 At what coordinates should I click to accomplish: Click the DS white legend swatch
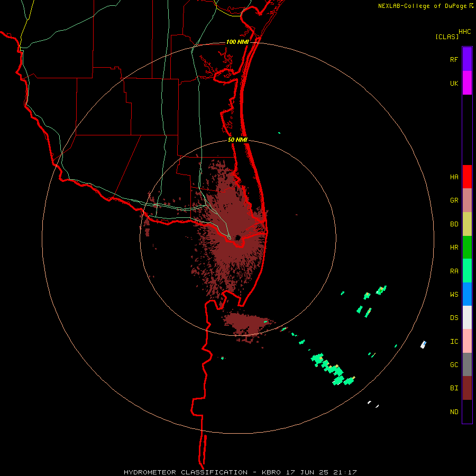pyautogui.click(x=467, y=317)
